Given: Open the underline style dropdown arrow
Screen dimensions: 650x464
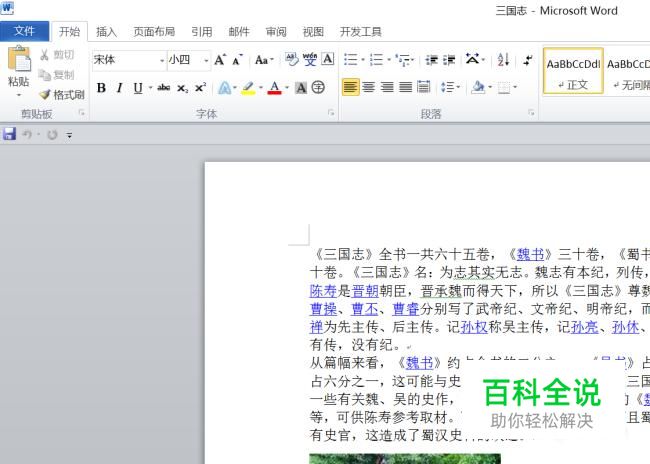Looking at the screenshot, I should coord(150,87).
